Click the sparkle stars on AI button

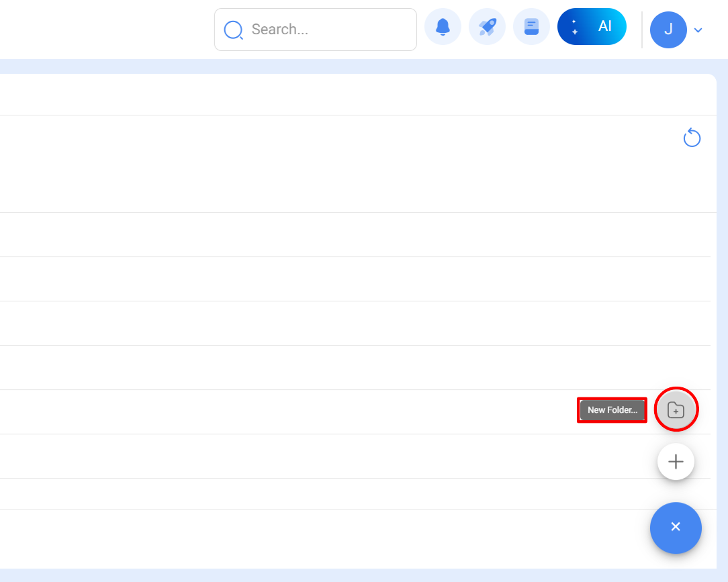pyautogui.click(x=574, y=27)
